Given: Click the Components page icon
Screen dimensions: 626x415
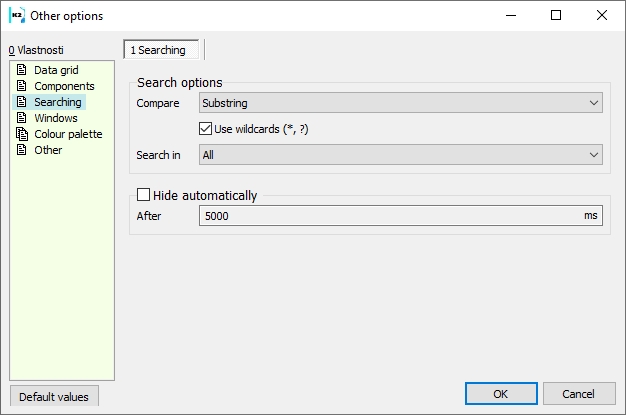Looking at the screenshot, I should pyautogui.click(x=22, y=86).
